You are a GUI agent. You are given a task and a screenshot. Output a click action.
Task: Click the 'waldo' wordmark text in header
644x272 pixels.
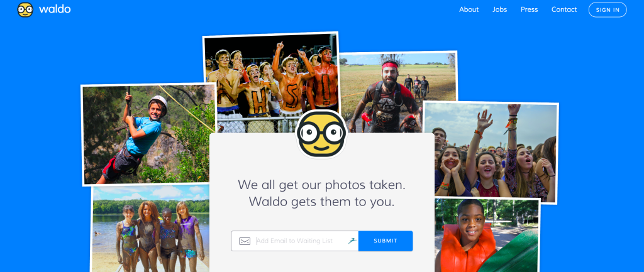pos(55,9)
